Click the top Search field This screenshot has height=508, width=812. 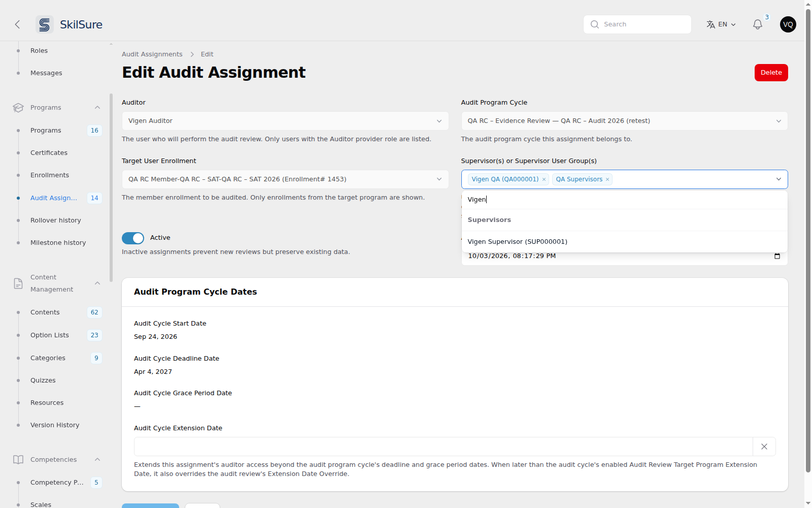pos(637,24)
